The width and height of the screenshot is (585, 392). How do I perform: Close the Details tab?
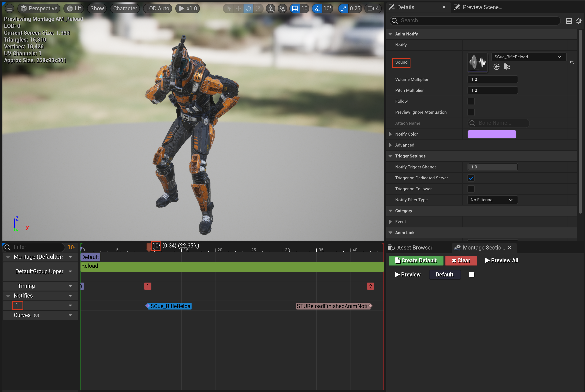(444, 7)
